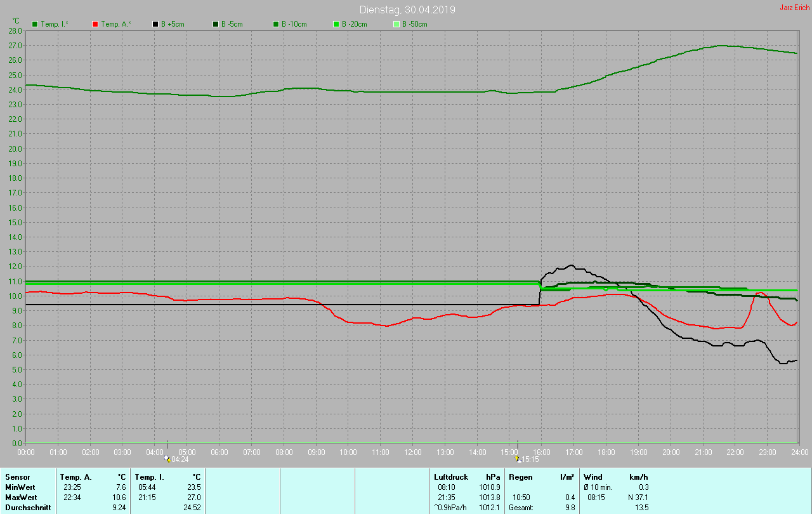Click the '°C' unit label above temperature axis
This screenshot has height=514, width=812.
pos(16,21)
